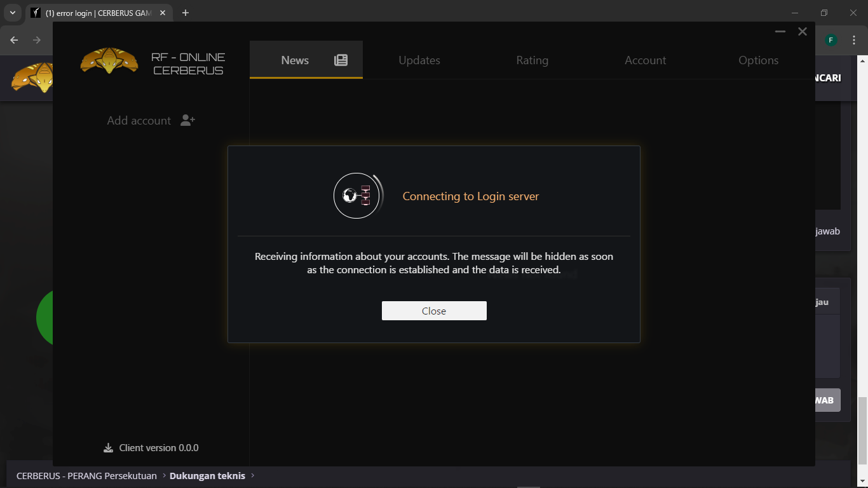Click the RF - ONLINE CERBERUS title text
Screen dimensions: 868x488
point(188,64)
